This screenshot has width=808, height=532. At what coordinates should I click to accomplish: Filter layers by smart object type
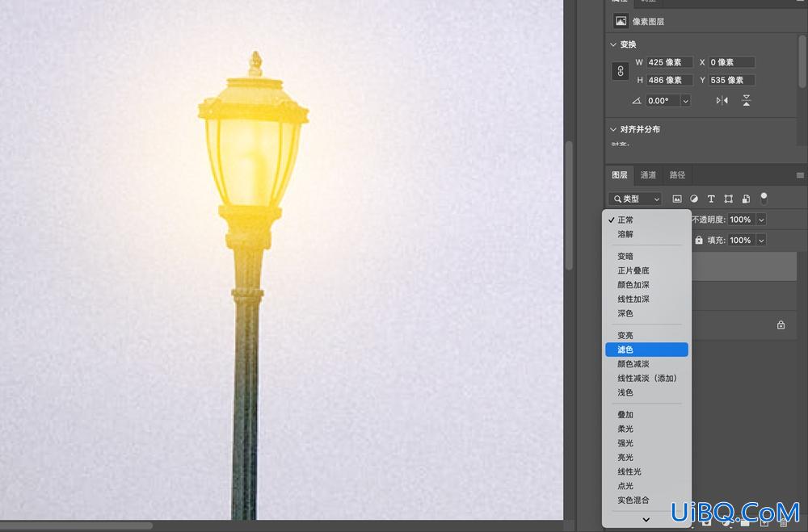tap(746, 199)
